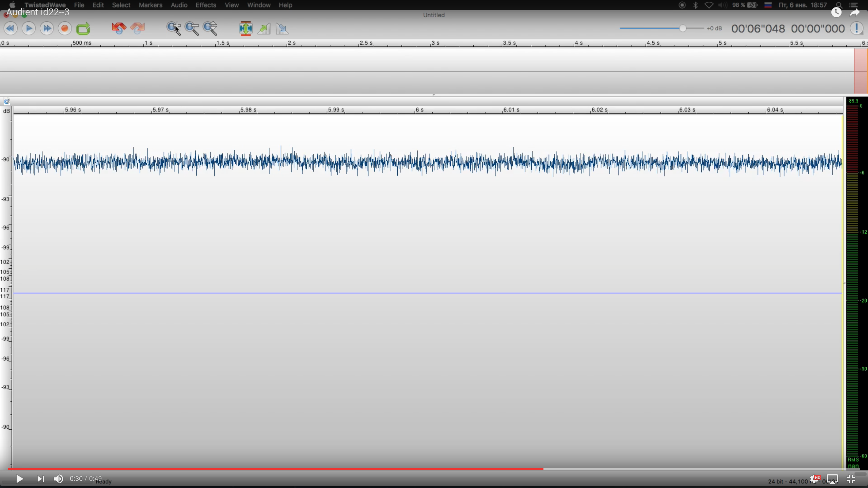Apply the fade in tool

coord(264,28)
